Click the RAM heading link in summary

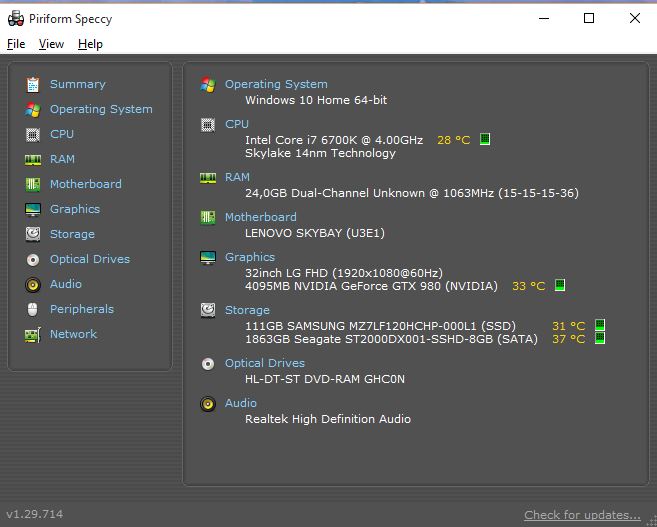(237, 177)
